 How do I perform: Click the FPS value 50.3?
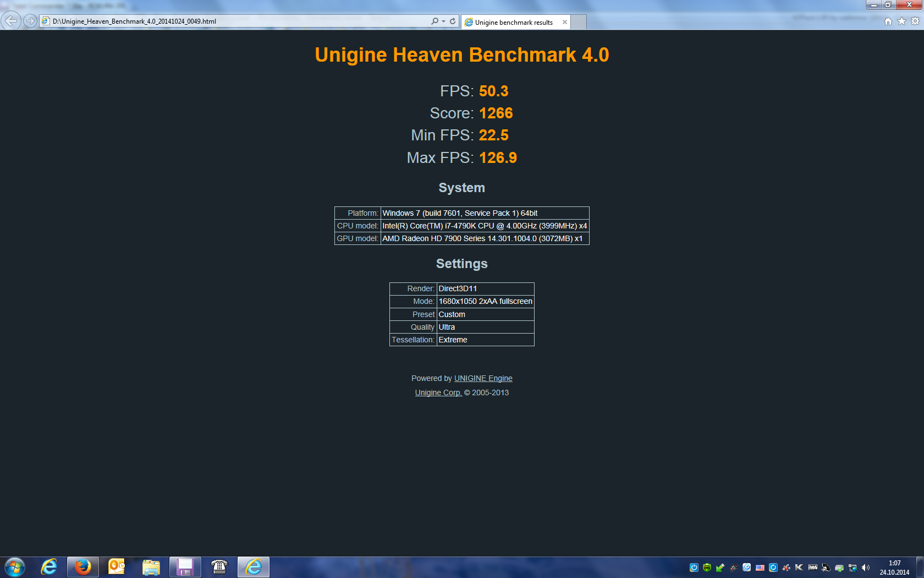click(x=493, y=91)
